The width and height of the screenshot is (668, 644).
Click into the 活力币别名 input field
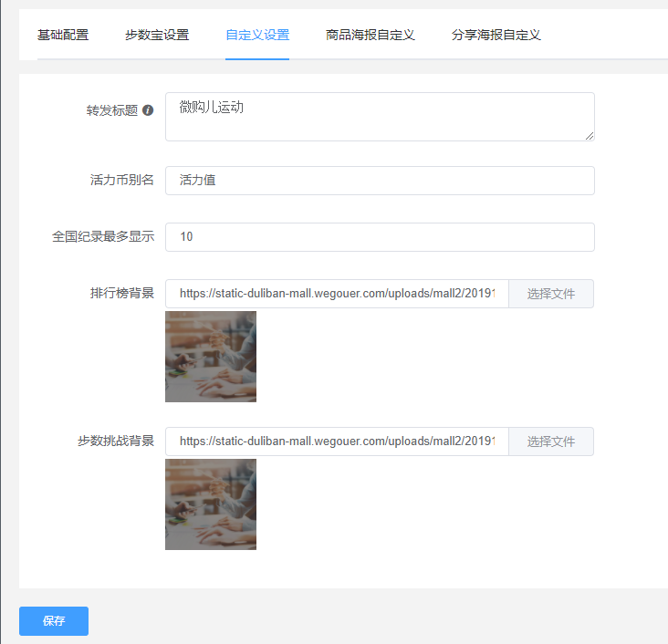[x=380, y=181]
